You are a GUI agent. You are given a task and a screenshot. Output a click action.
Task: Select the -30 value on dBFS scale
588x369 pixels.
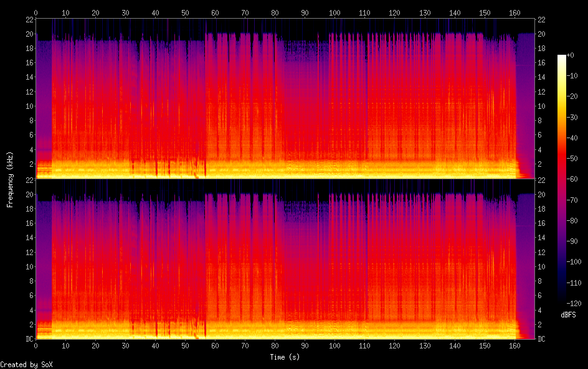(576, 118)
